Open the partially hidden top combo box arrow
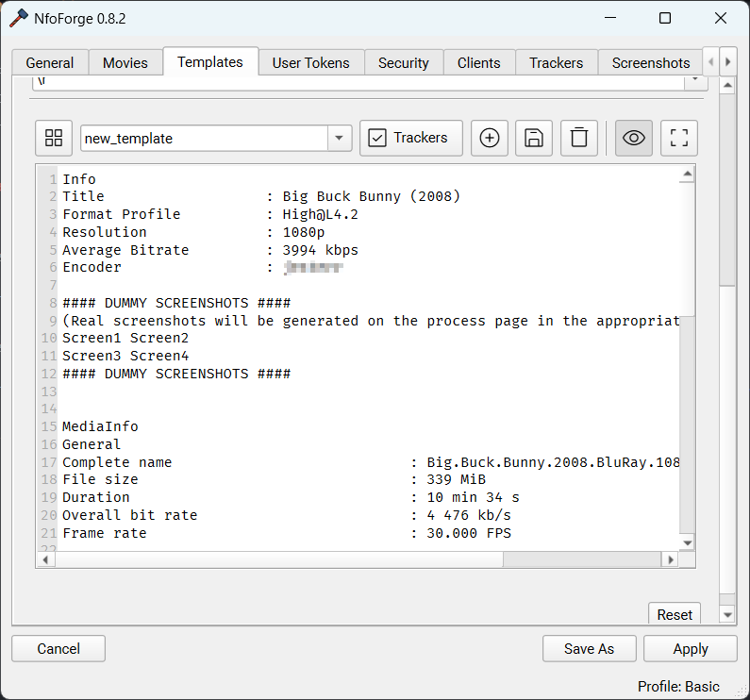The image size is (750, 700). point(695,82)
